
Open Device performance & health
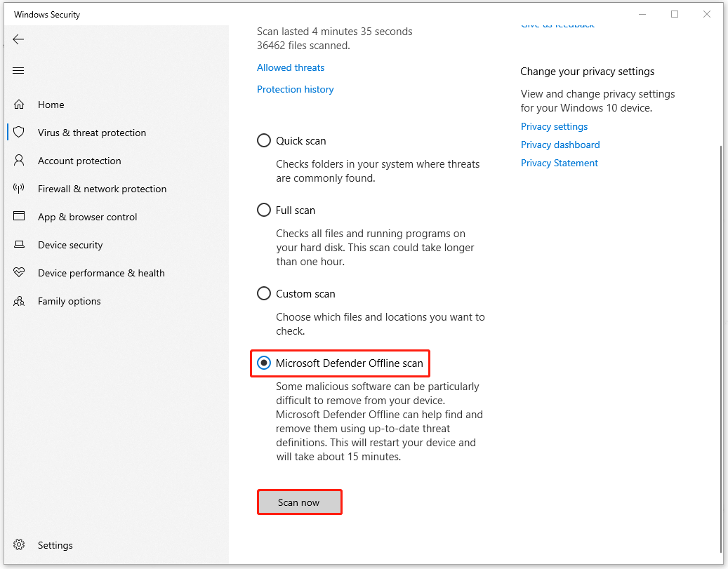click(x=101, y=273)
